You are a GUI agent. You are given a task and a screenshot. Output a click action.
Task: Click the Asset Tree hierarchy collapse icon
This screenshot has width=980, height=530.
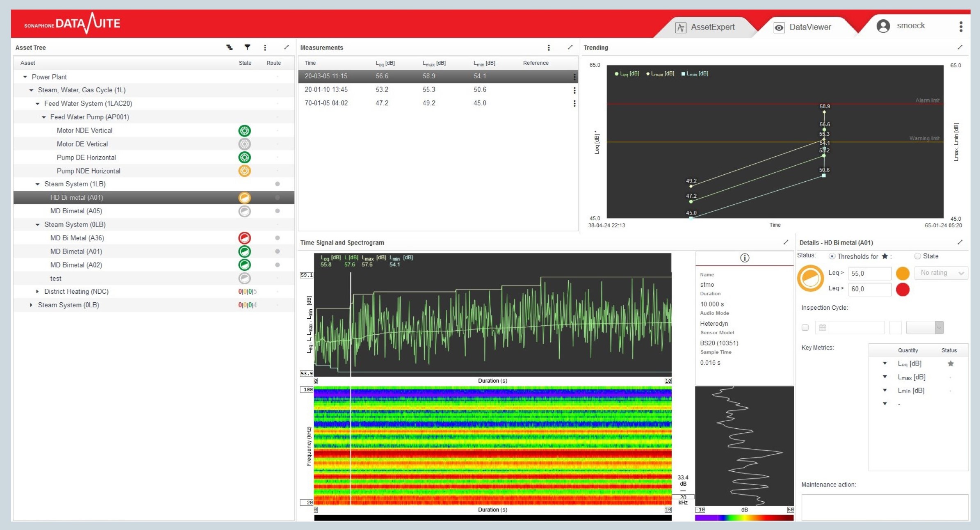tap(230, 48)
